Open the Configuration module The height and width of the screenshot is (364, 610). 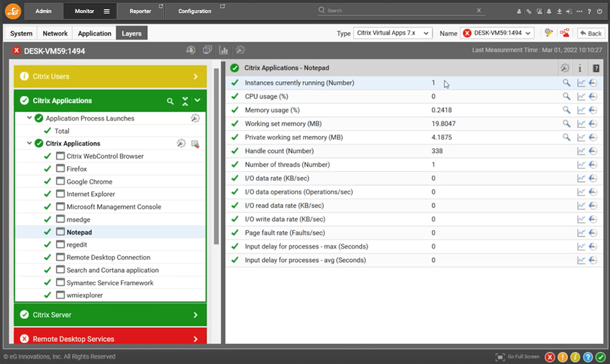(195, 11)
